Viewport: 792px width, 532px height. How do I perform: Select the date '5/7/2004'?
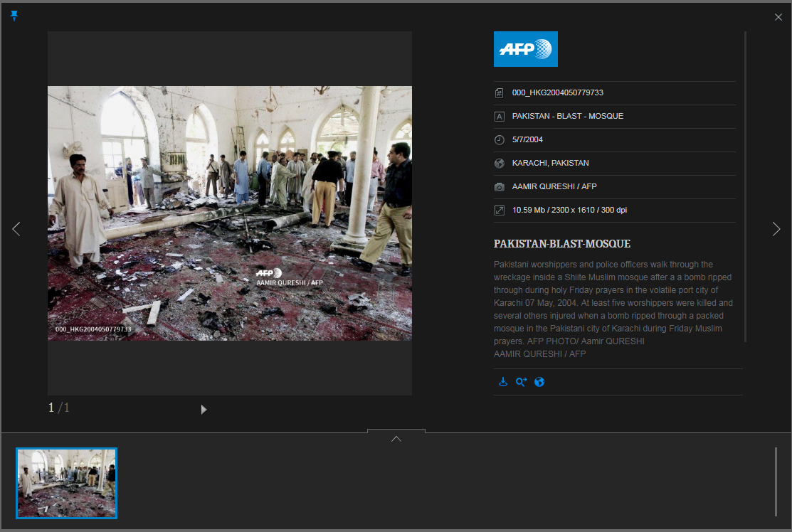(527, 140)
